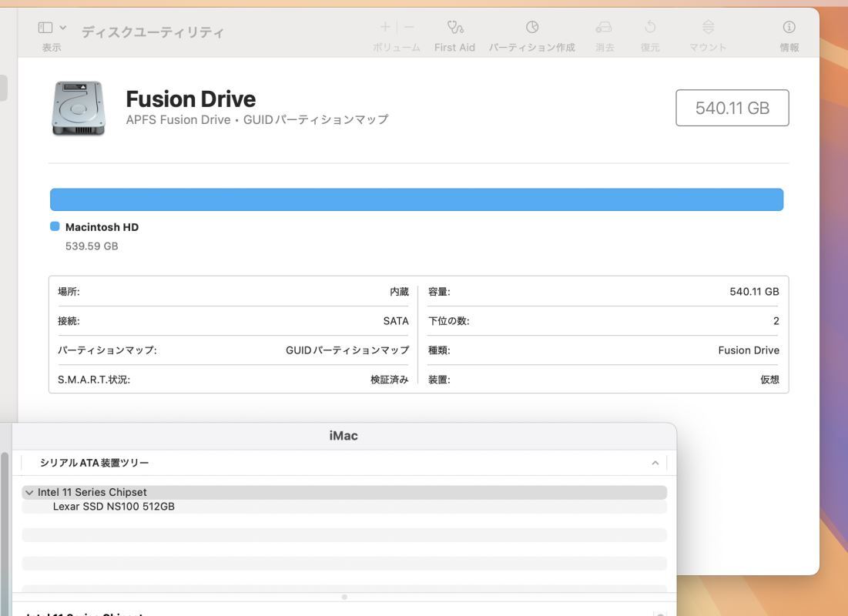
Task: Click the 消去 erase icon
Action: tap(604, 28)
